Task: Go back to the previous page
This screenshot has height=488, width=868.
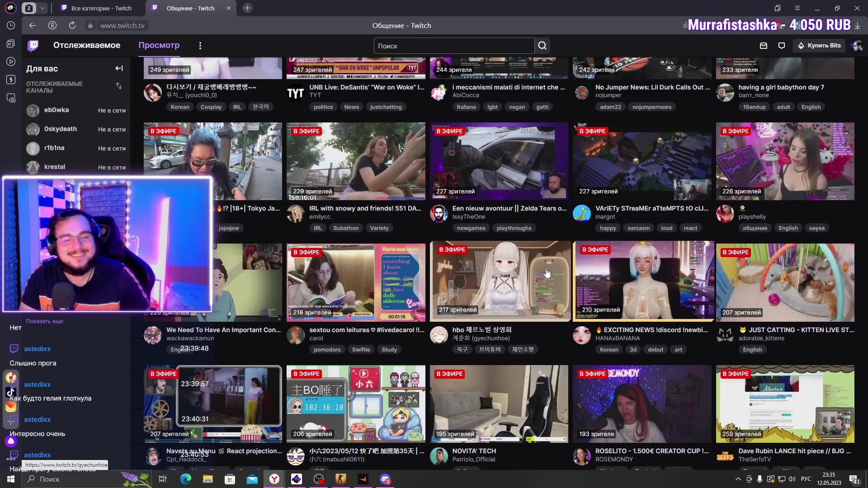Action: [x=33, y=25]
